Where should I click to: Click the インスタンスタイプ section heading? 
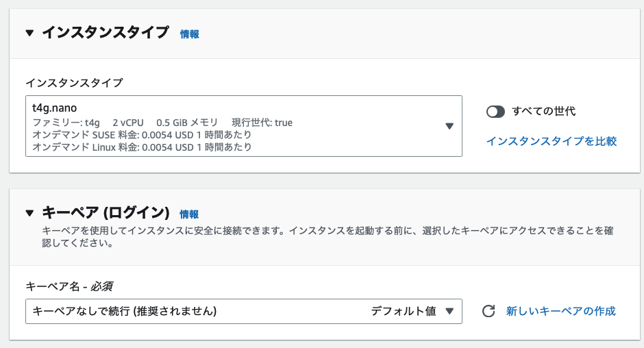click(x=106, y=33)
